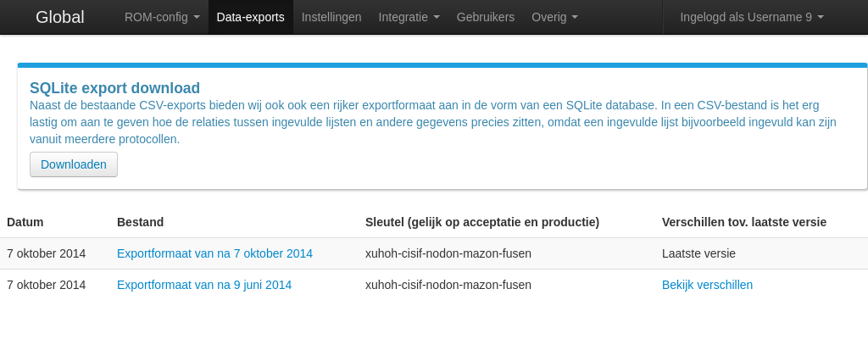Select the Bestand column header
868x339 pixels.
pyautogui.click(x=140, y=222)
